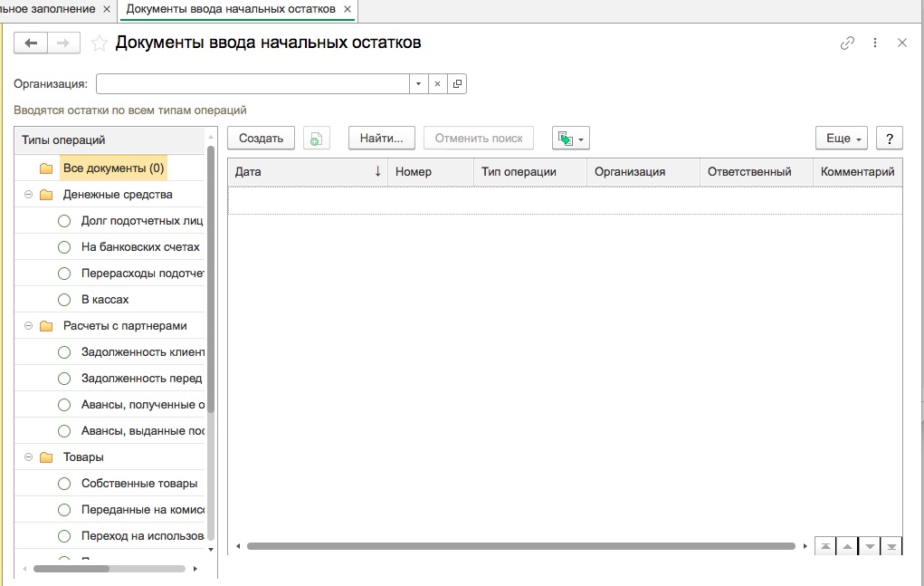This screenshot has width=924, height=586.
Task: Collapse the Денежные средства group
Action: click(28, 195)
